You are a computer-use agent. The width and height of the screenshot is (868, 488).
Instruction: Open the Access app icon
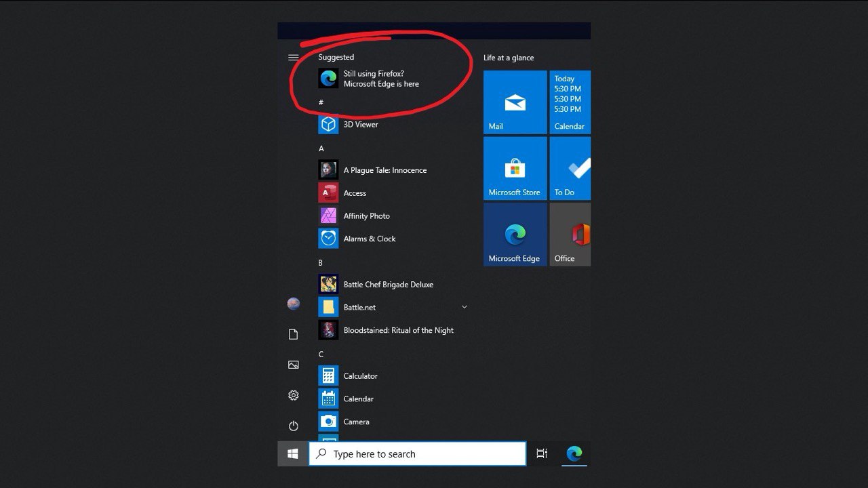(x=328, y=193)
